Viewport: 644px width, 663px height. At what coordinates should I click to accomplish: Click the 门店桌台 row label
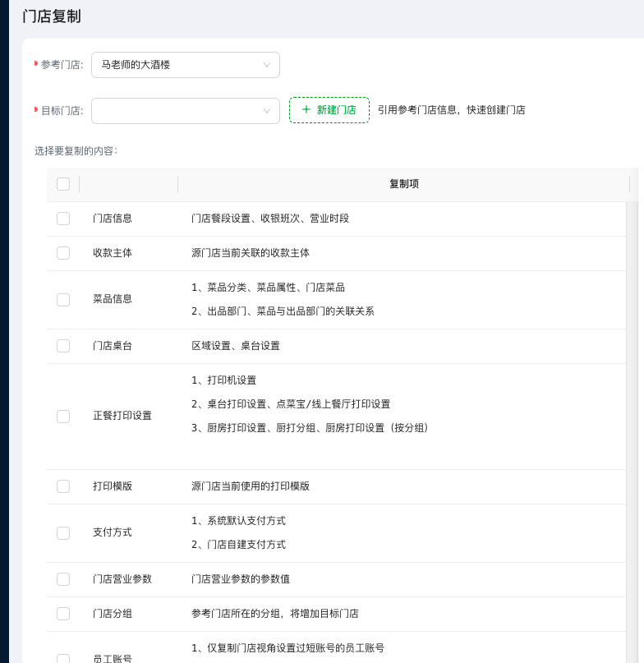[x=113, y=346]
